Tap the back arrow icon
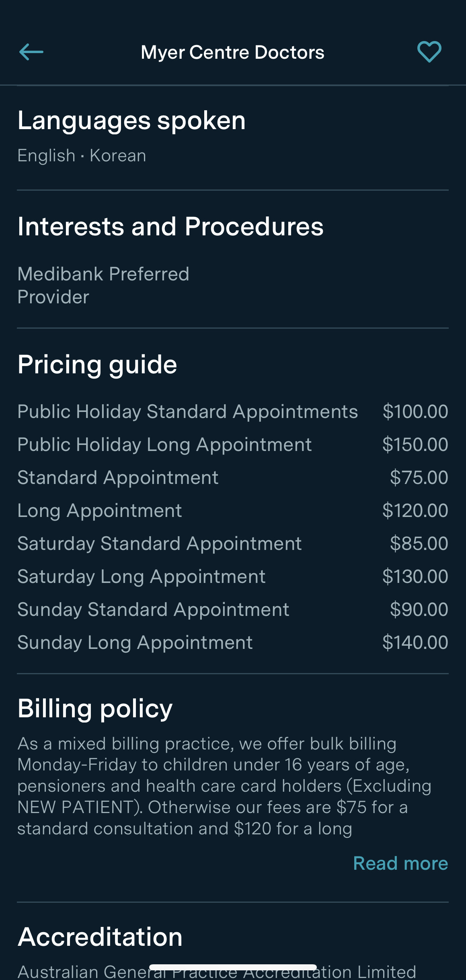The width and height of the screenshot is (466, 980). click(x=31, y=52)
